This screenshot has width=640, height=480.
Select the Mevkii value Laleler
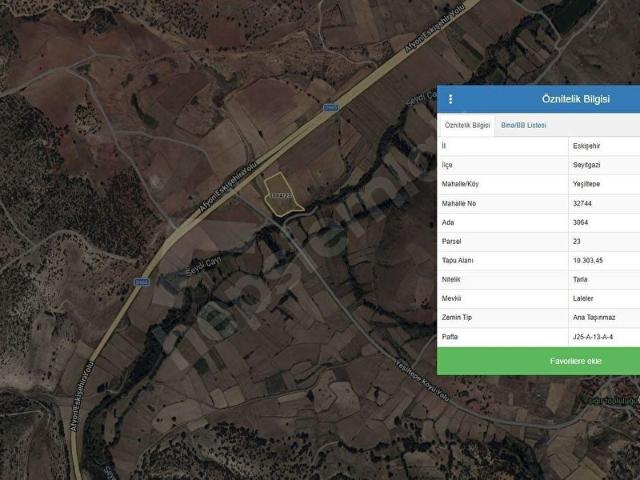[x=582, y=298]
